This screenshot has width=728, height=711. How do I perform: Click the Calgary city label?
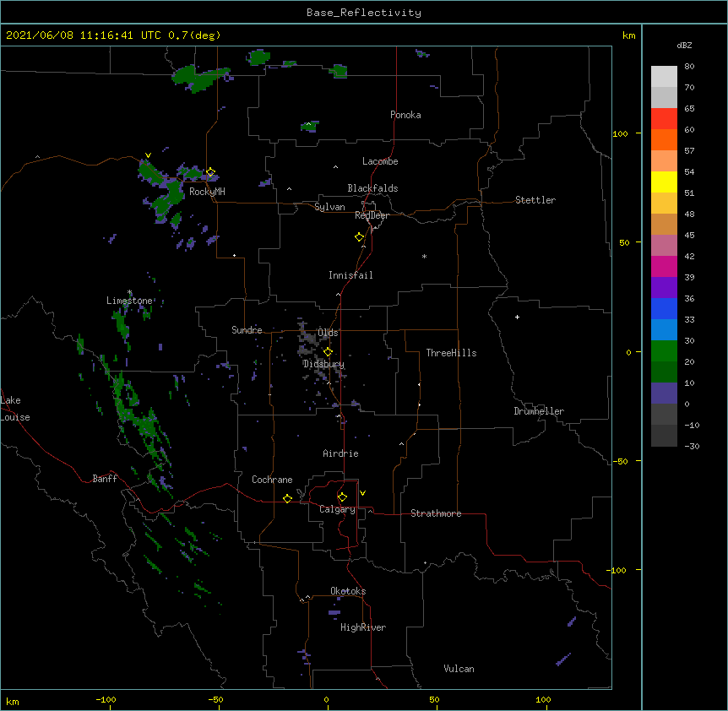337,509
